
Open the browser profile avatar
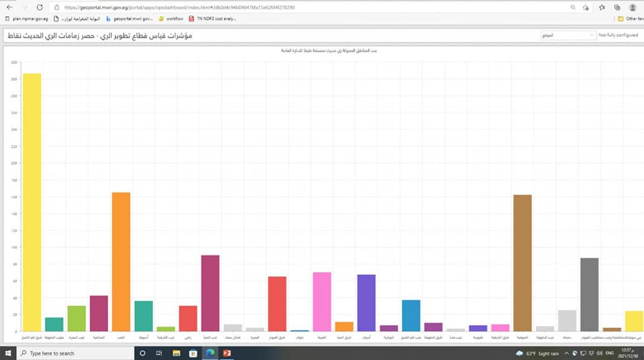pos(632,7)
